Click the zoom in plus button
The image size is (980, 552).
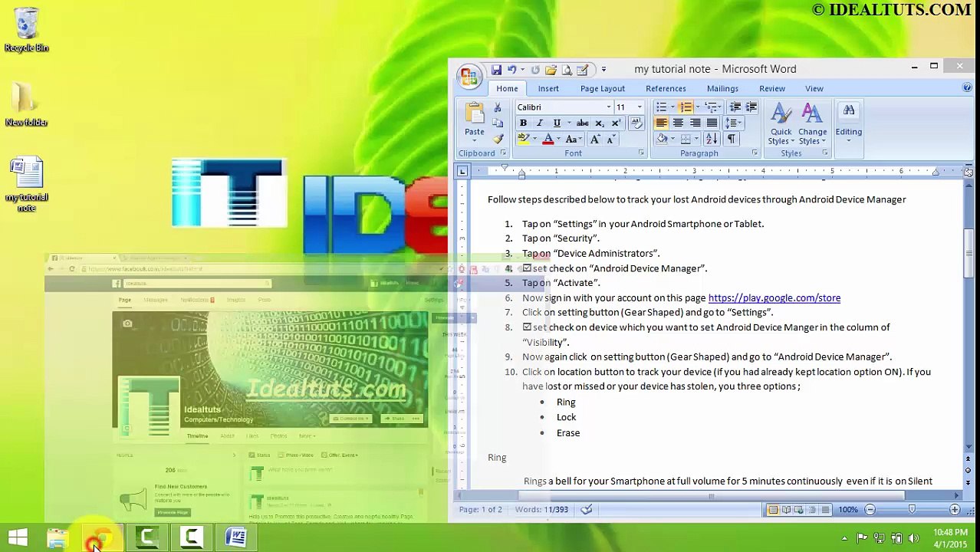point(955,510)
